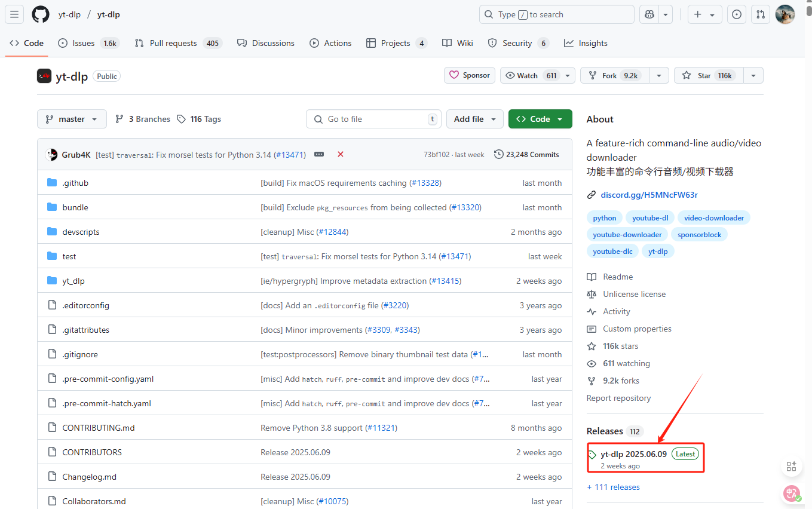Open the Insights tab
The width and height of the screenshot is (812, 509).
(x=586, y=43)
